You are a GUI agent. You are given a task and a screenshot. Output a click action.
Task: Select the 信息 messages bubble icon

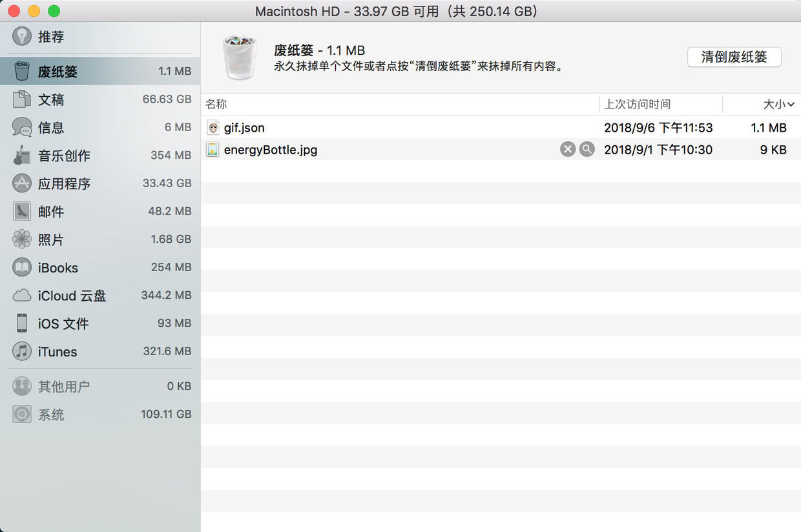coord(22,127)
